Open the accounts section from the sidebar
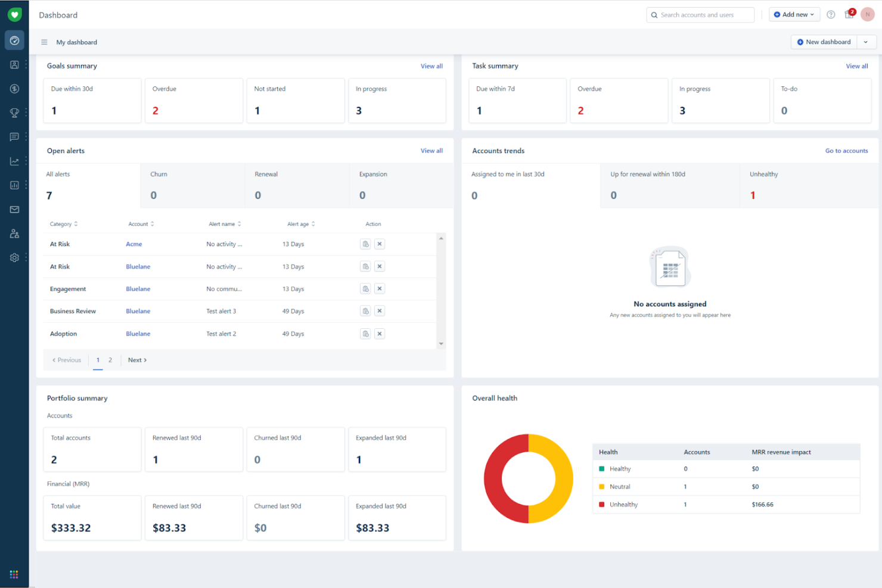882x588 pixels. (14, 64)
